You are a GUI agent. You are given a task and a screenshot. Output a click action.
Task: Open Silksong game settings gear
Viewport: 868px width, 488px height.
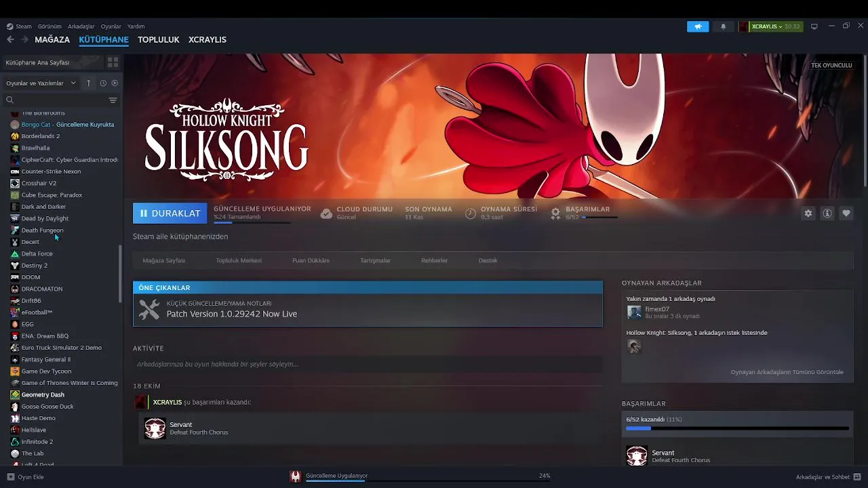(808, 213)
